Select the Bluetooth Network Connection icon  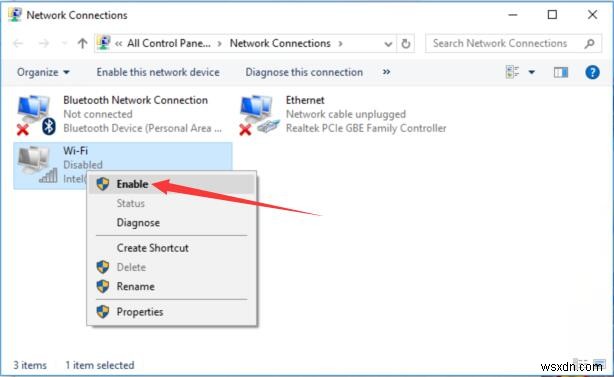click(36, 114)
